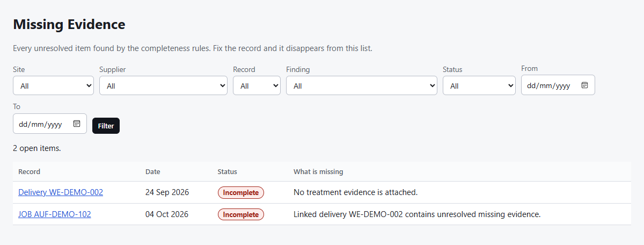Click the From date input field
644x245 pixels.
click(x=558, y=85)
